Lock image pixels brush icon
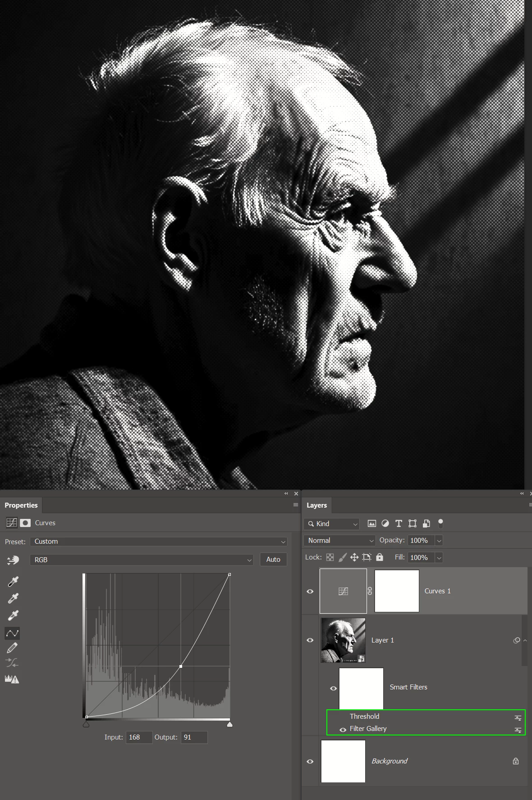This screenshot has height=800, width=532. pyautogui.click(x=342, y=557)
